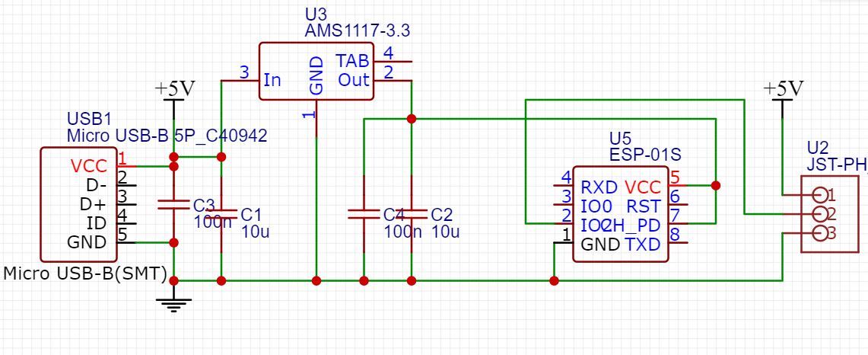
Task: Click pin 3 circle on the JST-PH connector
Action: point(820,234)
